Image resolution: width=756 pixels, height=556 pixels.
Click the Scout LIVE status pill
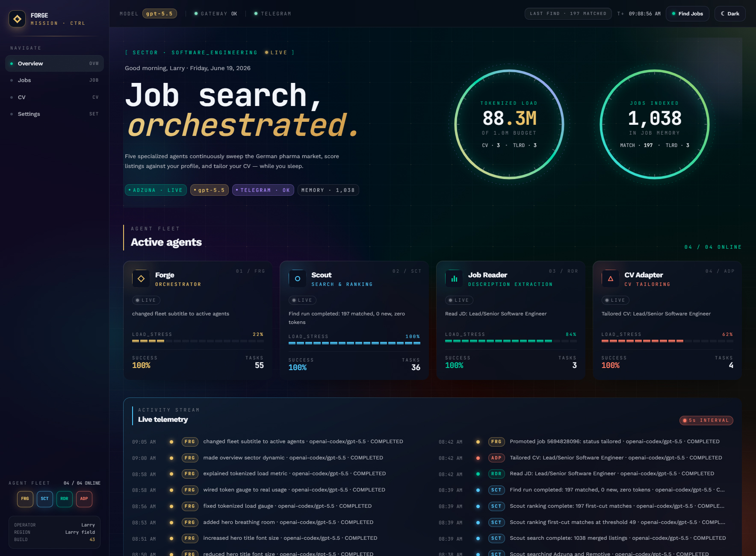coord(302,300)
